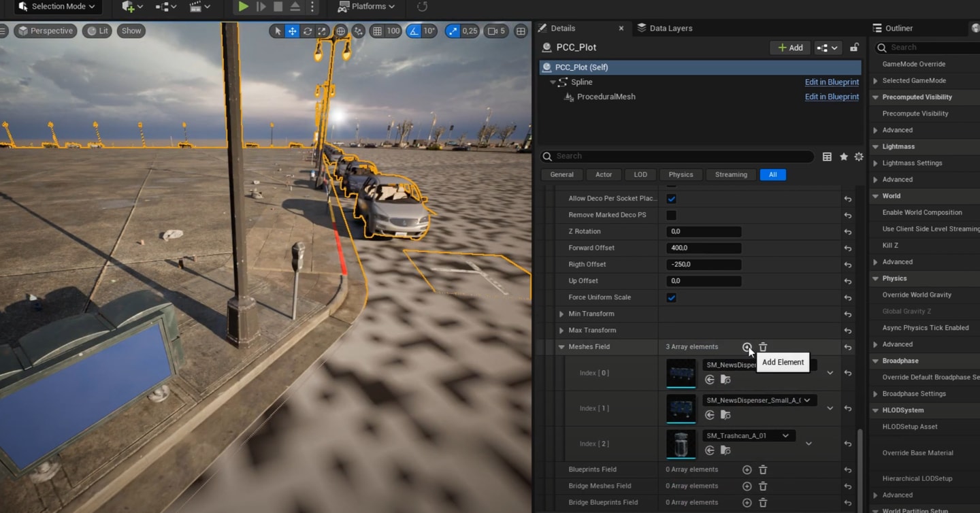Click the lock icon in the Details panel
Image resolution: width=980 pixels, height=513 pixels.
[854, 48]
